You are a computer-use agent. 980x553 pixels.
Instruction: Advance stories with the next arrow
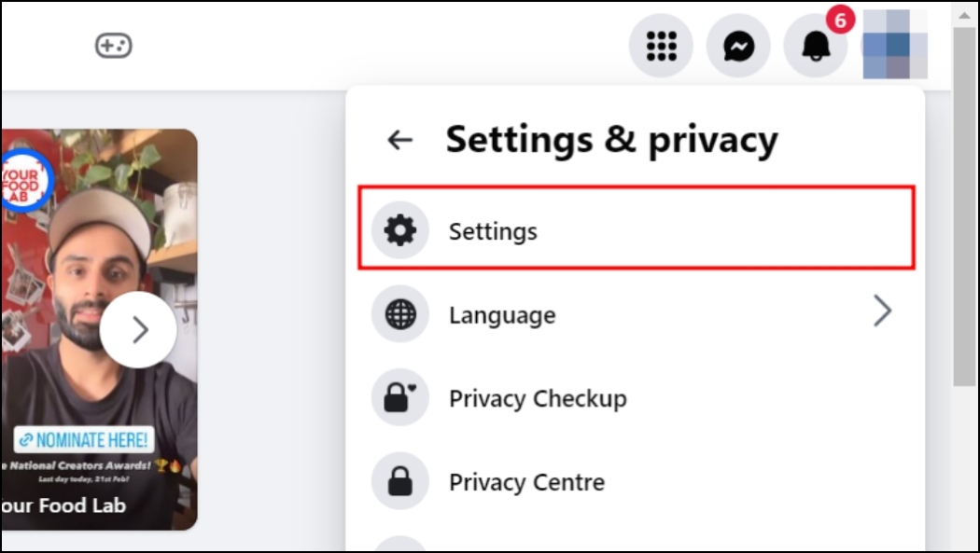[138, 329]
